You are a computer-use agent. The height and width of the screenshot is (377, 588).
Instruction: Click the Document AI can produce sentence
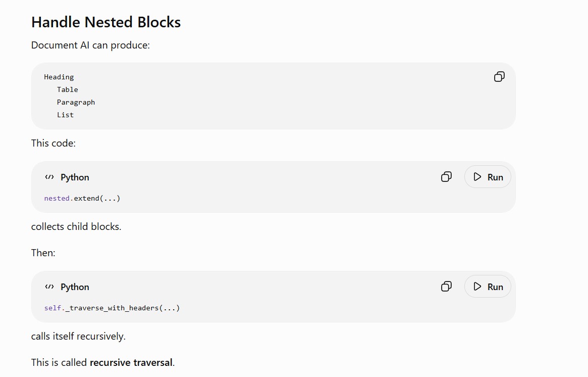pyautogui.click(x=90, y=45)
